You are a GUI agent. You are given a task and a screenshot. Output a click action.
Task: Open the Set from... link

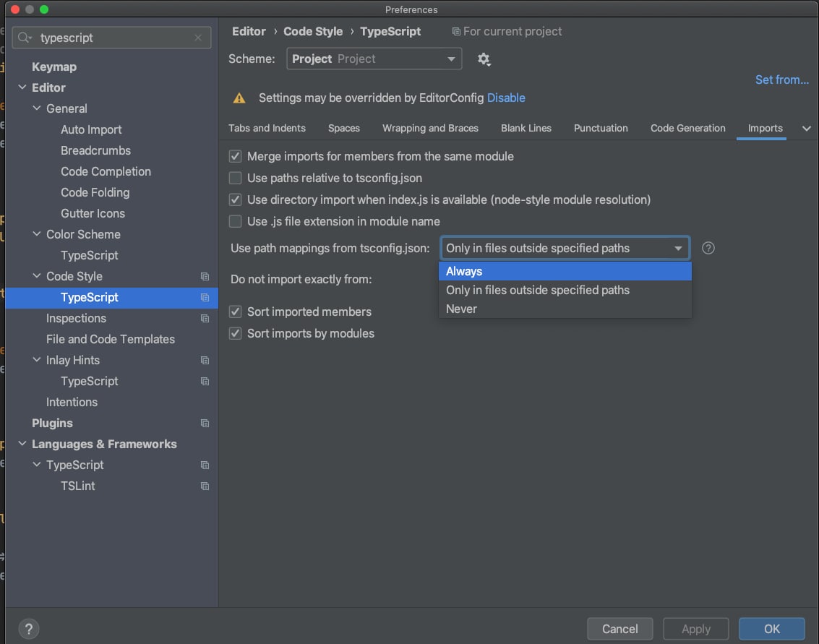pos(781,80)
